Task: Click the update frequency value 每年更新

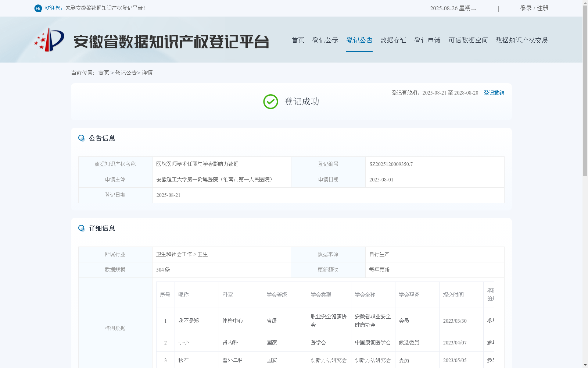Action: click(379, 270)
